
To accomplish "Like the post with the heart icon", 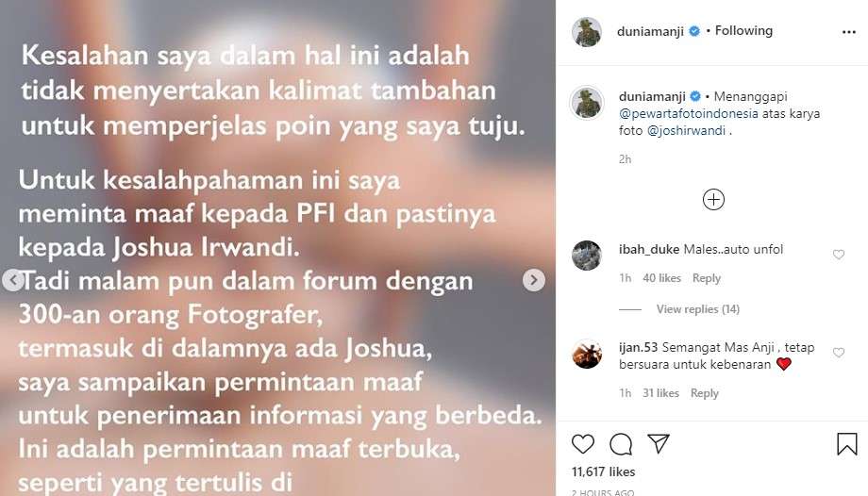I will [583, 444].
